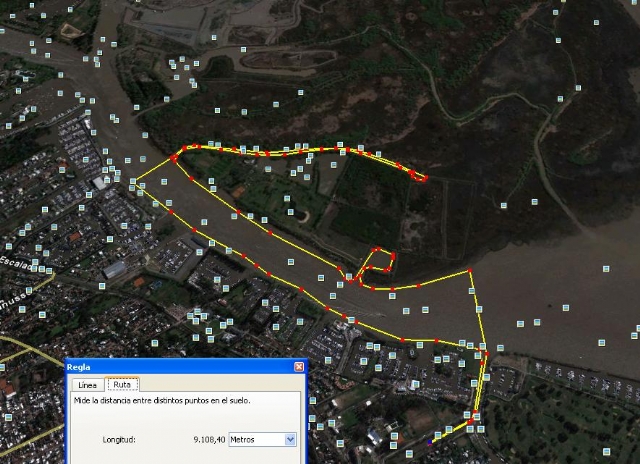Select the red vertex at the path's bay tip
Viewport: 640px width, 464px height.
click(x=470, y=270)
